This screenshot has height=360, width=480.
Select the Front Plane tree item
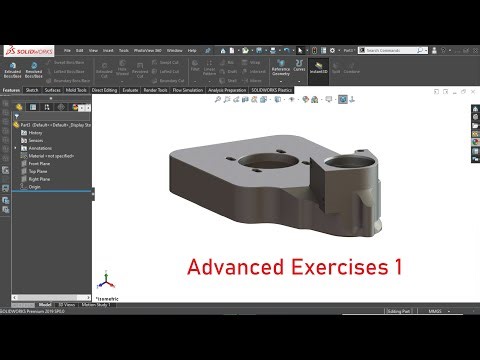click(36, 164)
